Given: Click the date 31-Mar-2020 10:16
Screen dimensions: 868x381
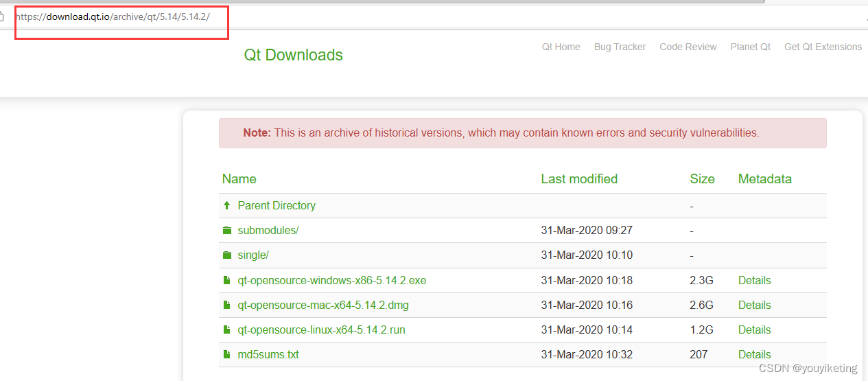Looking at the screenshot, I should click(x=587, y=305).
